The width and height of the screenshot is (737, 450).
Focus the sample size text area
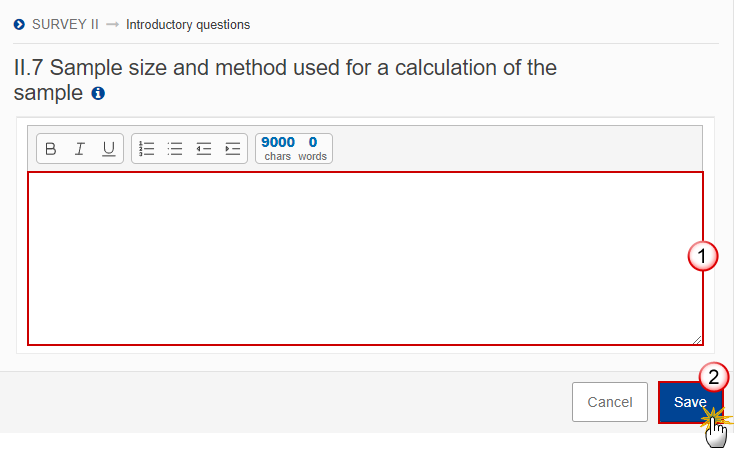click(x=365, y=258)
